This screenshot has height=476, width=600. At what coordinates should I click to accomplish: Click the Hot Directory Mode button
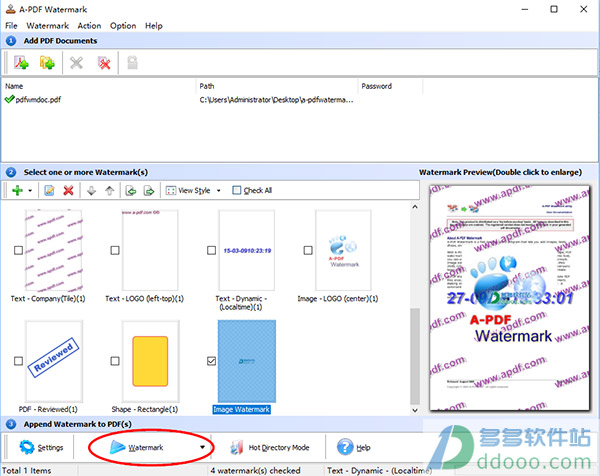click(x=270, y=447)
